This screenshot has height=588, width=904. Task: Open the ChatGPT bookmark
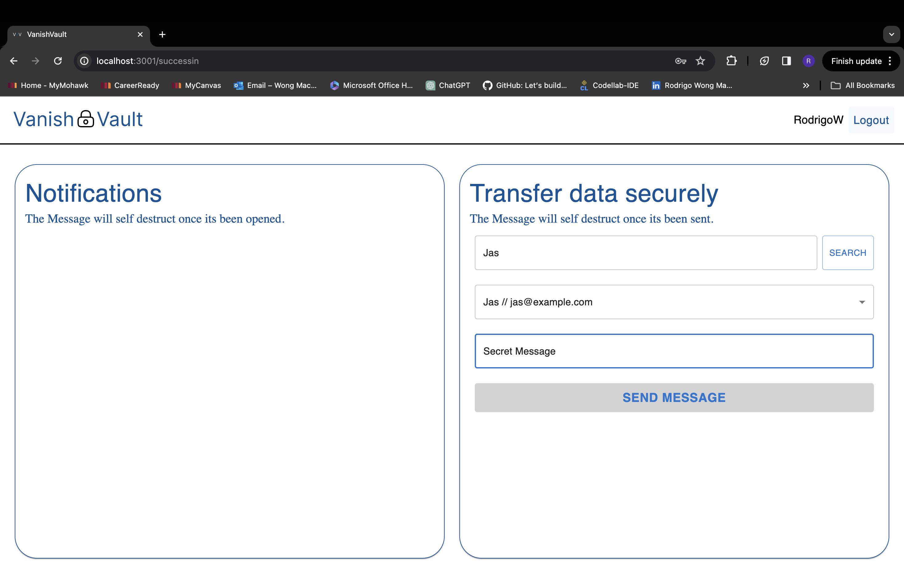[x=448, y=85]
